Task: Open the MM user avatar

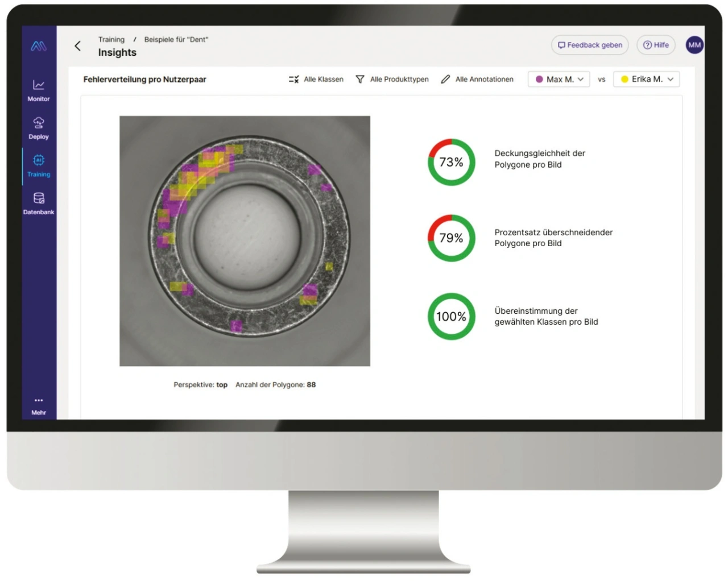Action: click(x=694, y=45)
